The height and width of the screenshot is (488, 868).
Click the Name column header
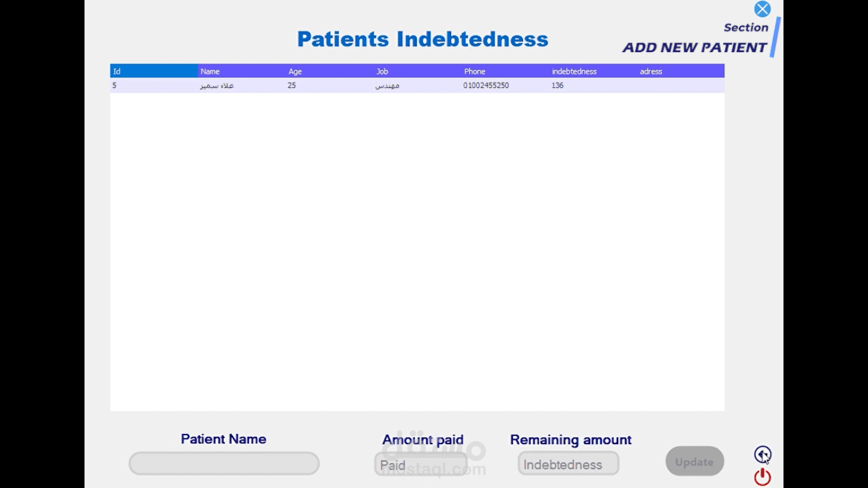(x=241, y=71)
